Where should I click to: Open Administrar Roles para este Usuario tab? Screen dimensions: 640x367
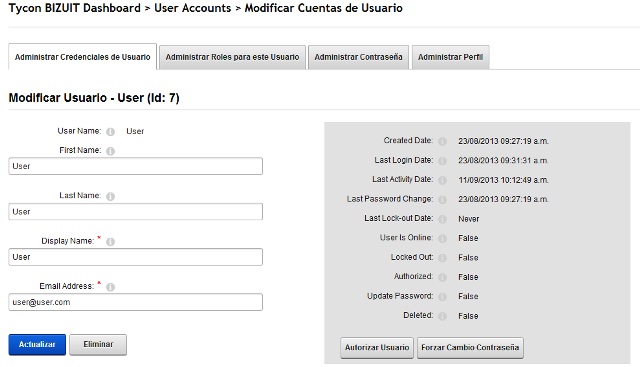[x=232, y=57]
